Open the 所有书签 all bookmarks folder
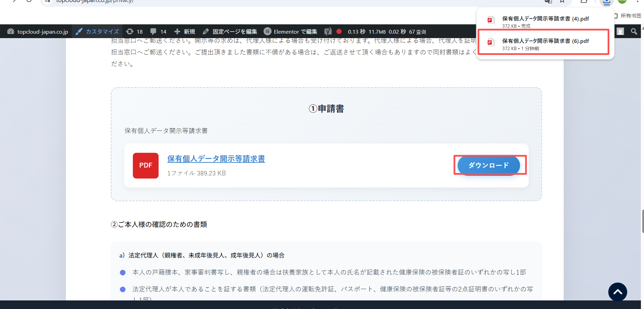 click(628, 16)
